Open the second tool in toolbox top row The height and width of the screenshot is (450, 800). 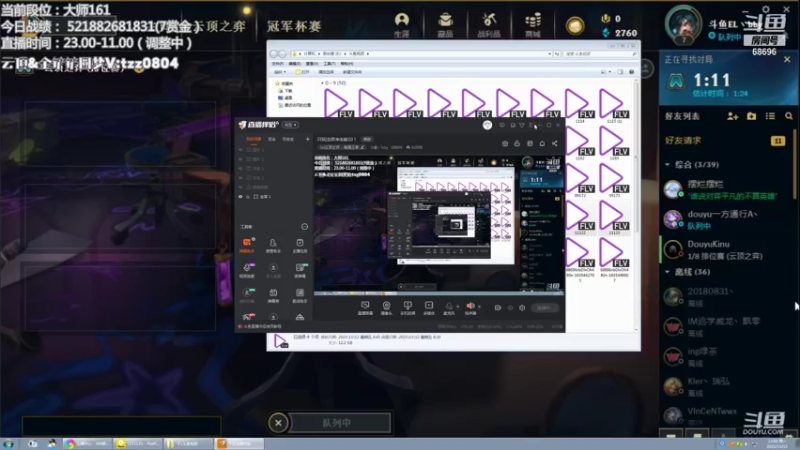(x=273, y=244)
